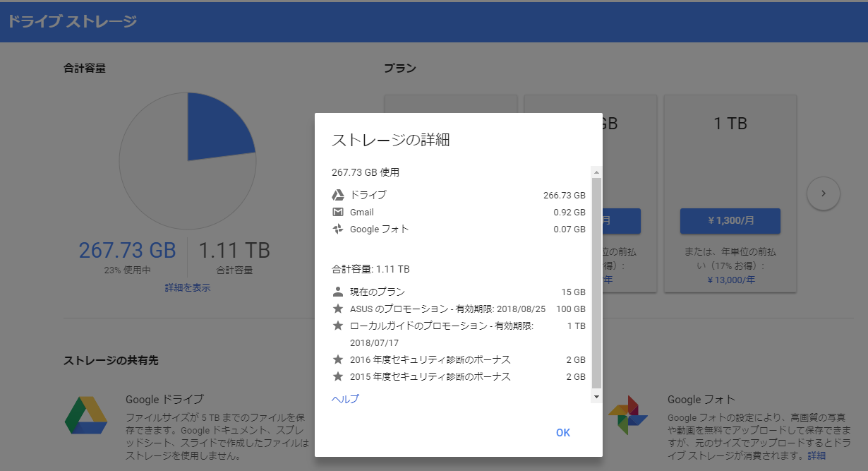Click the Google ドライブ heading under ストレージの共有先
The image size is (868, 471).
tap(164, 400)
